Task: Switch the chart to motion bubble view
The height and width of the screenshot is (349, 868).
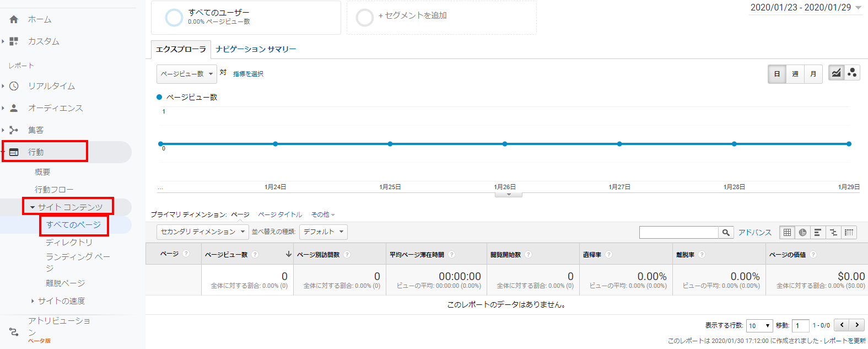Action: [x=852, y=73]
